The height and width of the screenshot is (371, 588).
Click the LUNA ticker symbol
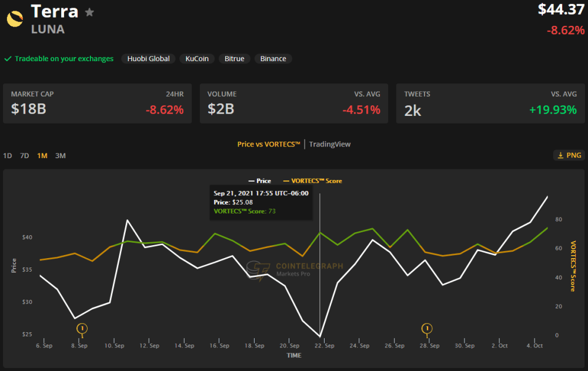pyautogui.click(x=48, y=29)
